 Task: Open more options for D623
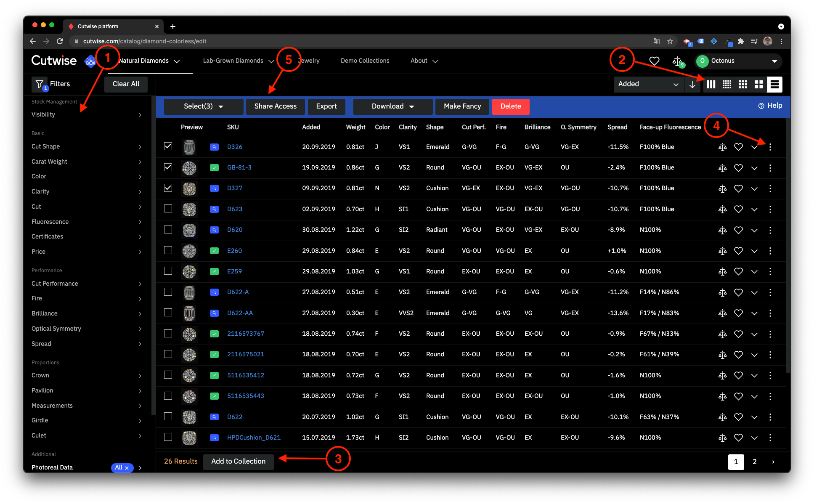coord(770,209)
